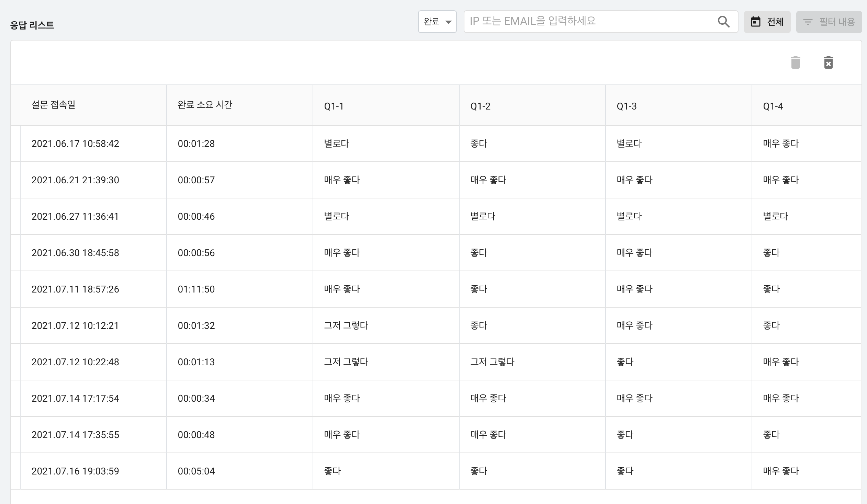The image size is (867, 504).
Task: Open the 필터 내용 filter button
Action: coord(829,22)
